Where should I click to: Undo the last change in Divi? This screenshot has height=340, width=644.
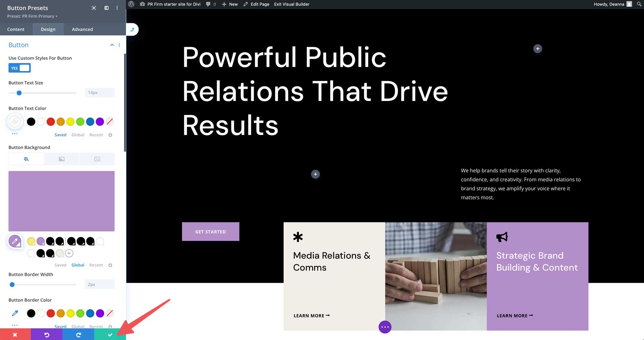pos(47,335)
